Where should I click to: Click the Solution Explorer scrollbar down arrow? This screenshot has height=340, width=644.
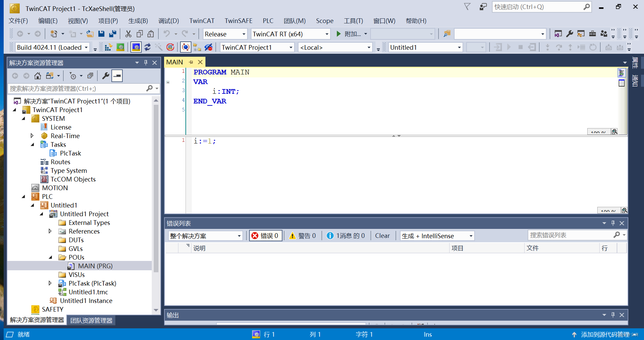coord(156,310)
